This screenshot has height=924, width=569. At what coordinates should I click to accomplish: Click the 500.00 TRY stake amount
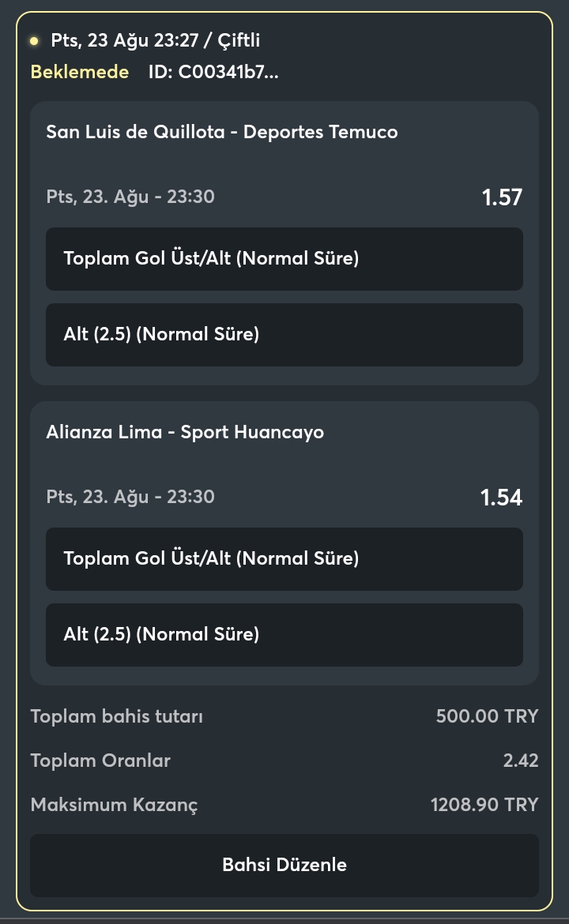click(x=487, y=716)
